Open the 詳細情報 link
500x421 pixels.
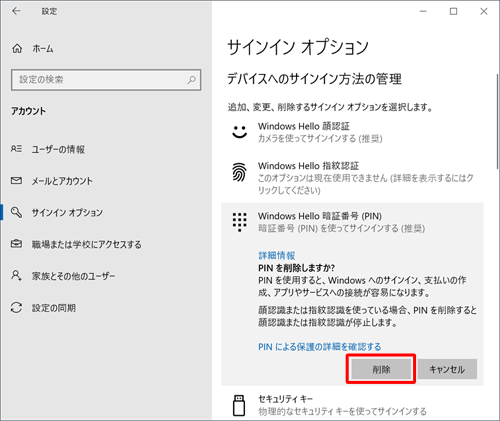(277, 256)
